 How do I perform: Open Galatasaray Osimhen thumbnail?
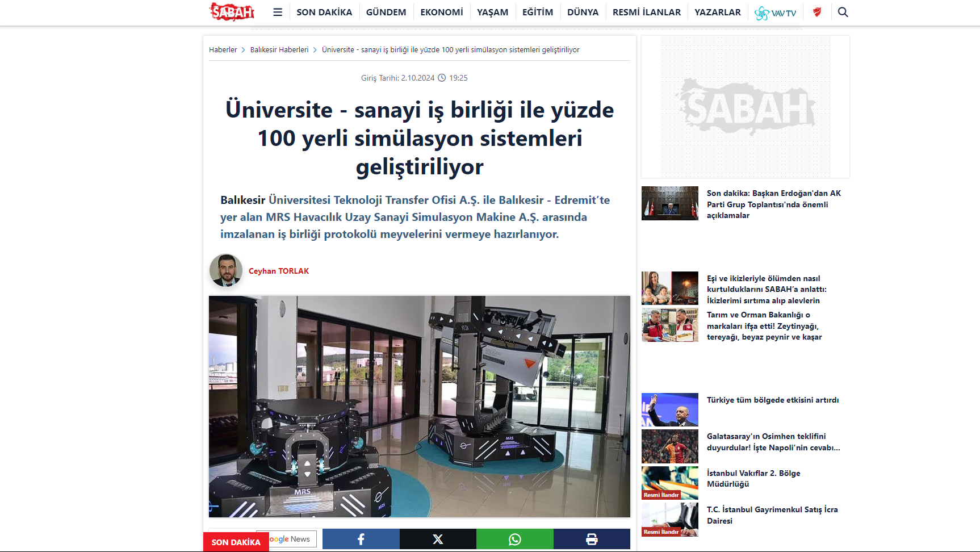(670, 446)
